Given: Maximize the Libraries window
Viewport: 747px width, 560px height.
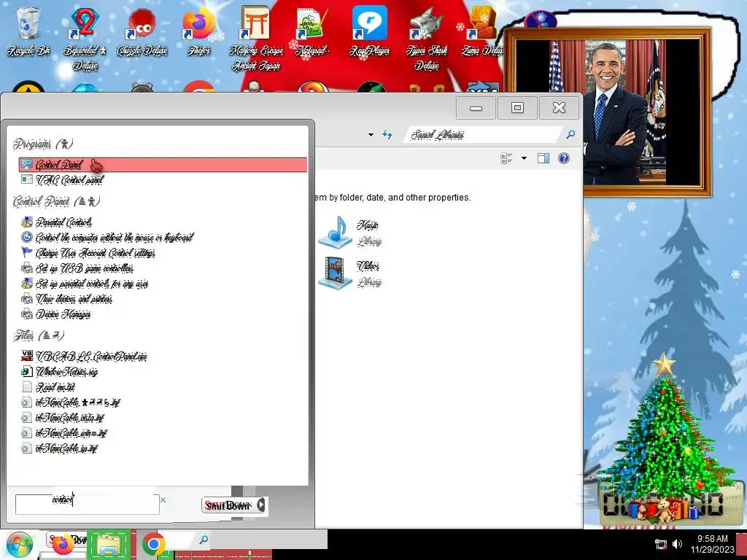Looking at the screenshot, I should pyautogui.click(x=517, y=108).
